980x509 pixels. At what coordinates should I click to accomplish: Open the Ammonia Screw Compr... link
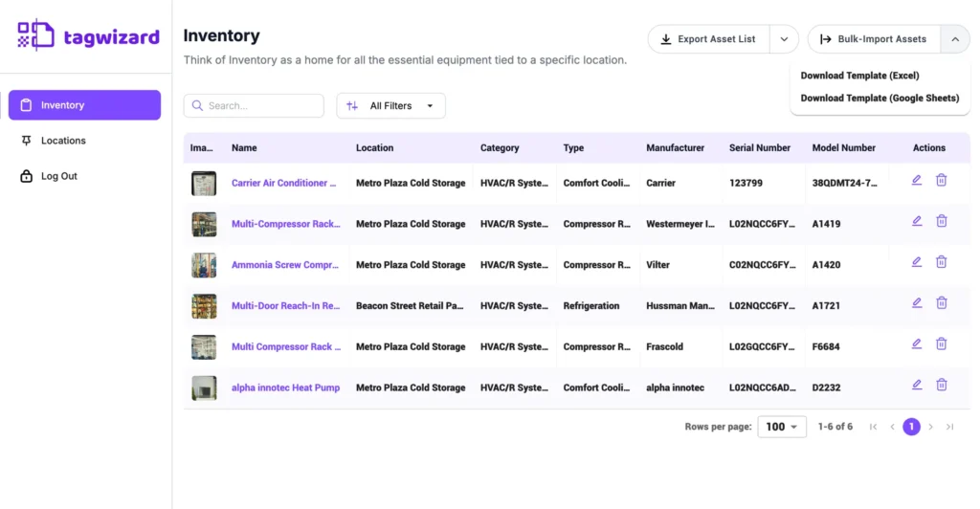tap(285, 265)
